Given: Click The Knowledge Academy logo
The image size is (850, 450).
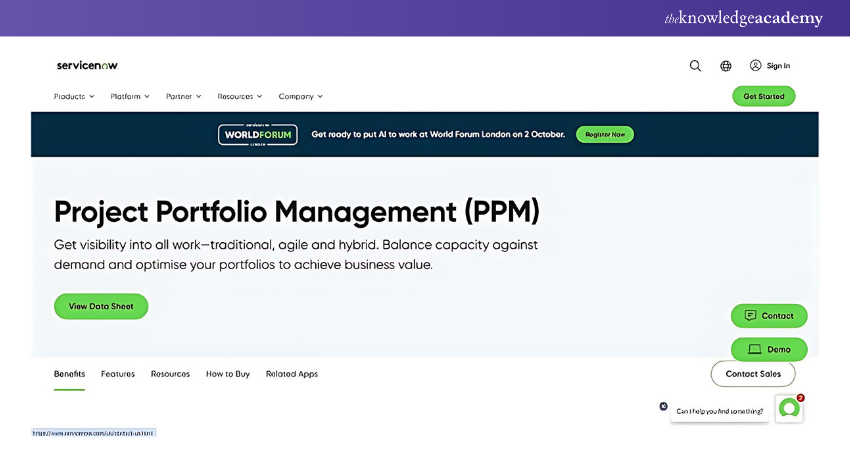Looking at the screenshot, I should tap(743, 18).
